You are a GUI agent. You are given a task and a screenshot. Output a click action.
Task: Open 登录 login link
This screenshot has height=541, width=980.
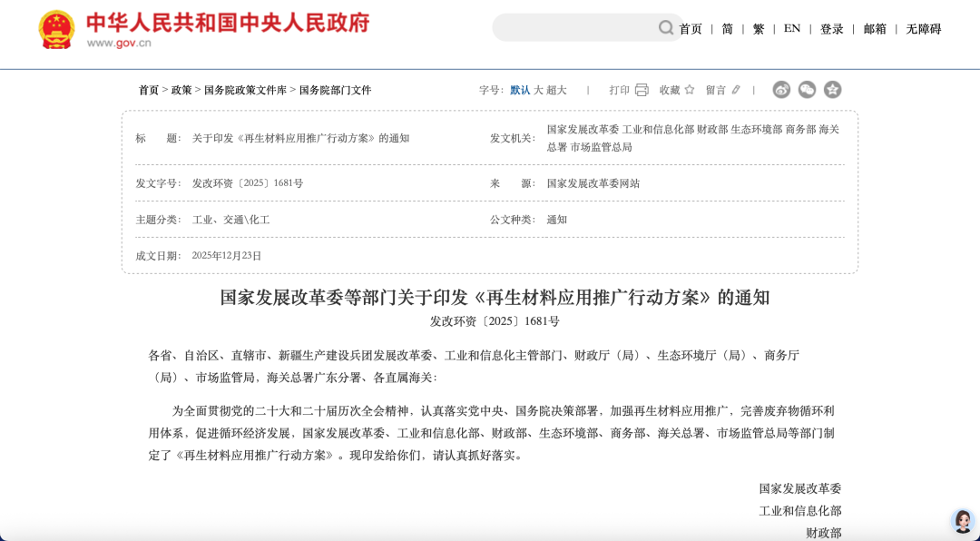[x=832, y=29]
